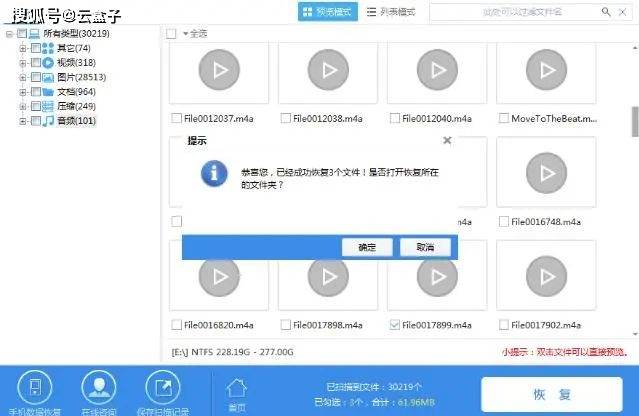Open play thumbnail of MoveToTheBeat file
The width and height of the screenshot is (639, 416).
coord(546,70)
